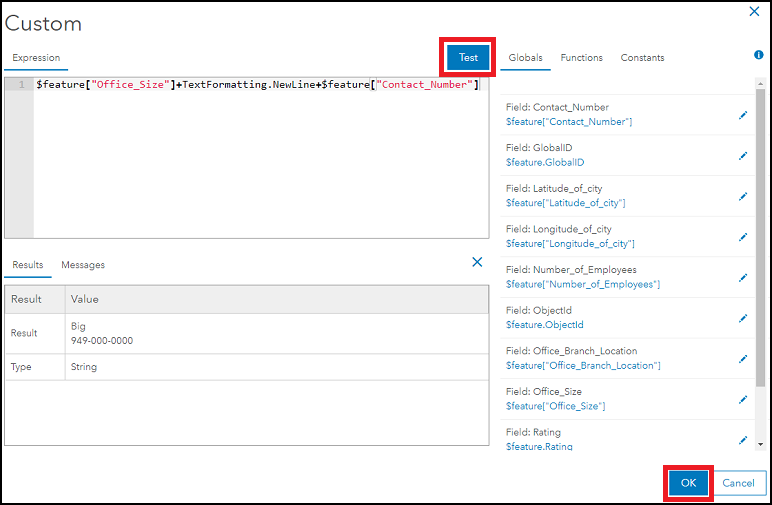Click the "Field: Rating" label

tap(533, 432)
